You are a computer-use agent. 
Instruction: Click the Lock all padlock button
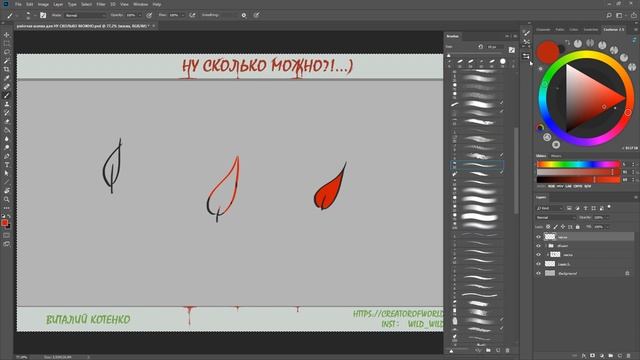coord(578,227)
